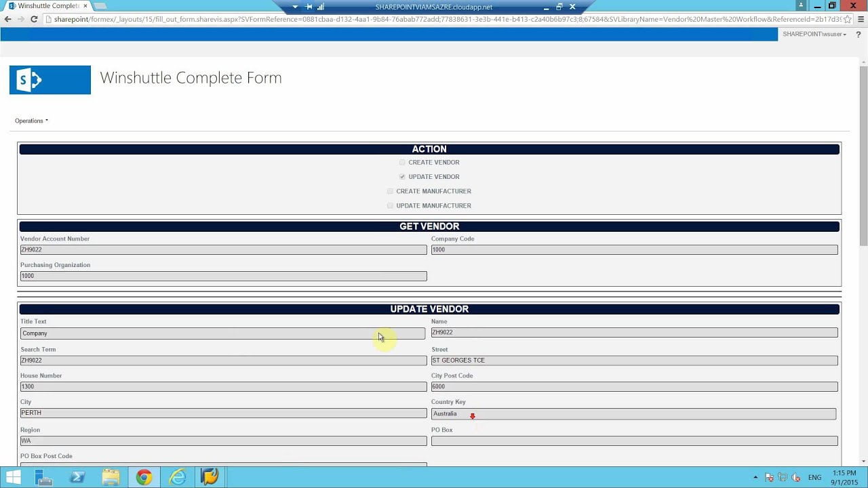Click the Action Center flag tray icon

pyautogui.click(x=769, y=477)
